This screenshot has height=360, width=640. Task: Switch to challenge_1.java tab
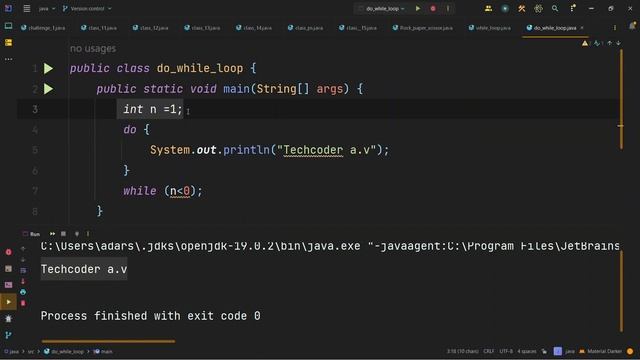tap(43, 28)
